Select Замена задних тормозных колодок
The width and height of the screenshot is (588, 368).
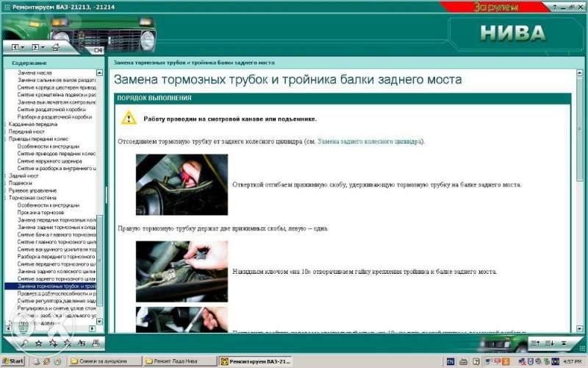tap(57, 227)
